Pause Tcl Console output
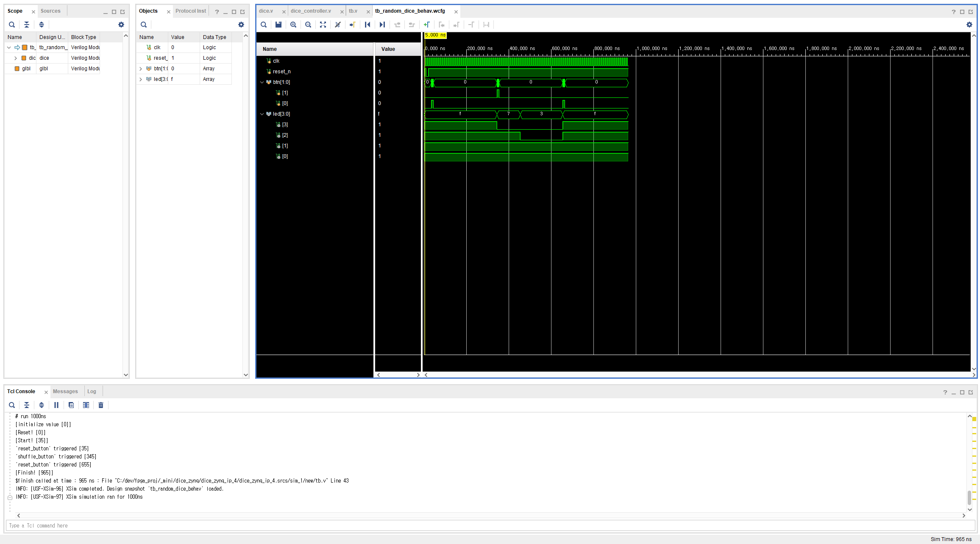The height and width of the screenshot is (544, 980). 56,405
